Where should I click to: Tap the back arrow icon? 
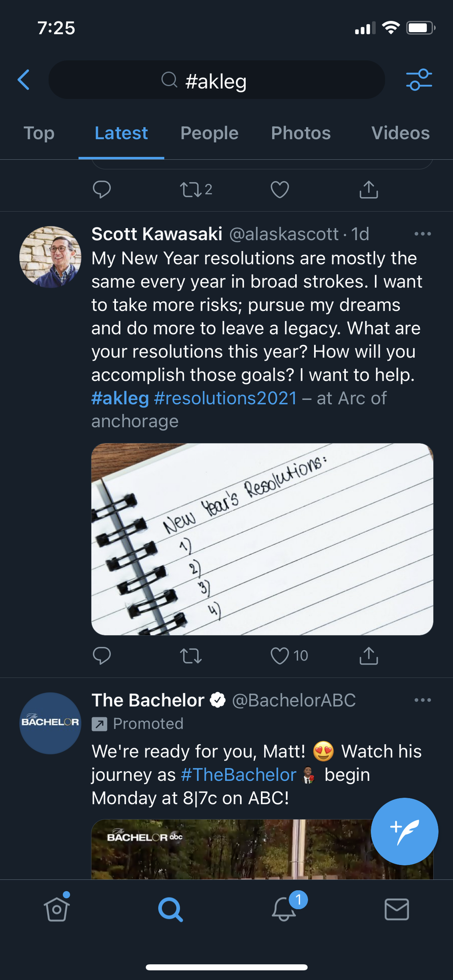pos(23,80)
